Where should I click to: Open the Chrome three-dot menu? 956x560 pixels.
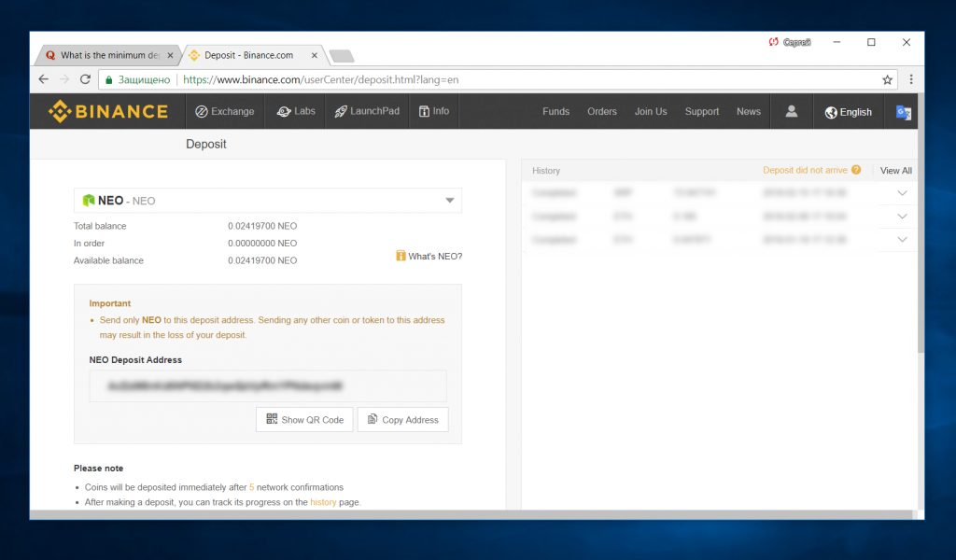(x=911, y=79)
